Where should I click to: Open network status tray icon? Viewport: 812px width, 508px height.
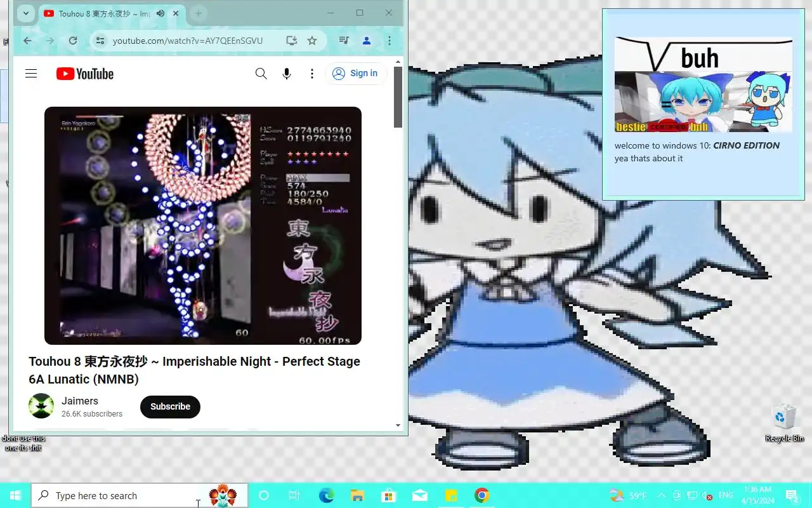(692, 495)
